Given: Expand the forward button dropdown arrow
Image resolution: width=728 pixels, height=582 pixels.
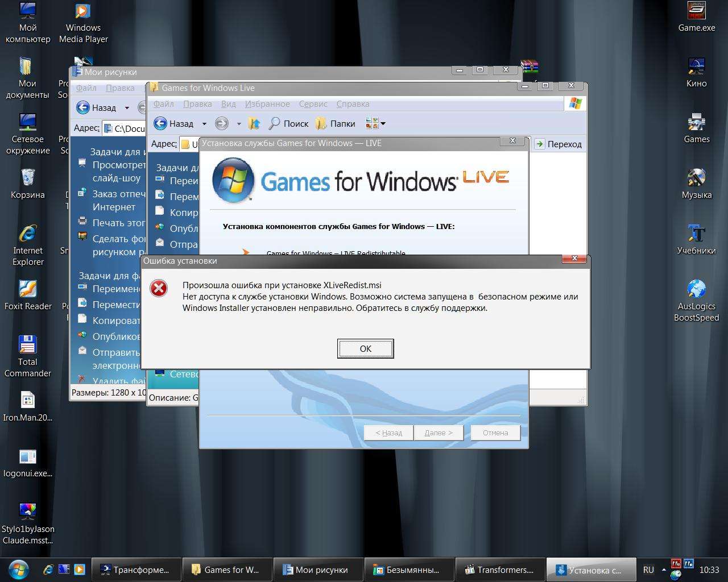Looking at the screenshot, I should click(239, 123).
